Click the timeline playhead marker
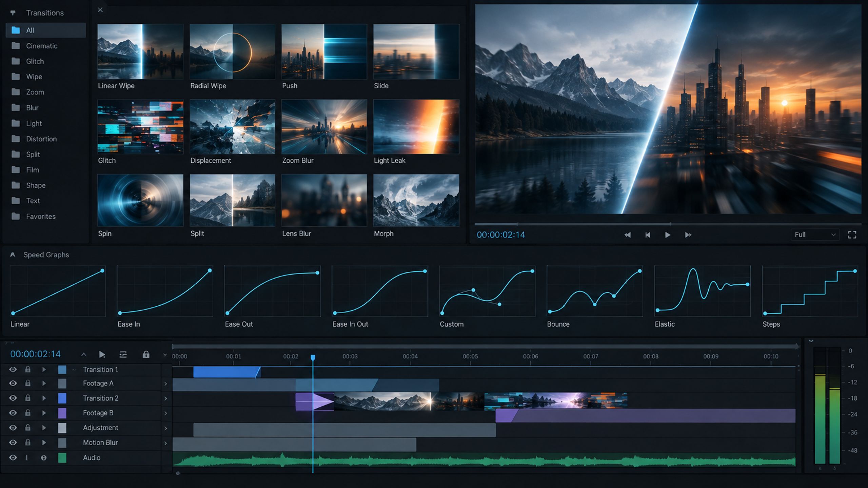This screenshot has width=868, height=488. pyautogui.click(x=313, y=358)
